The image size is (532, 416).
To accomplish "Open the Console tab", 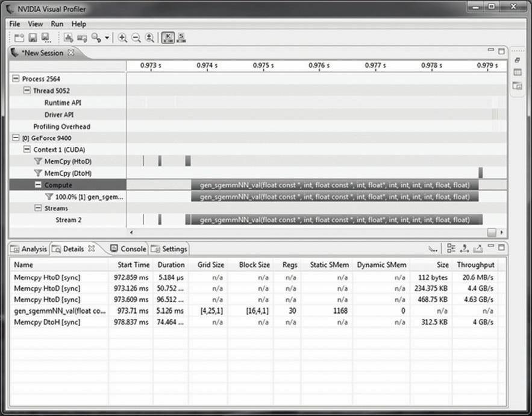I will coord(128,249).
